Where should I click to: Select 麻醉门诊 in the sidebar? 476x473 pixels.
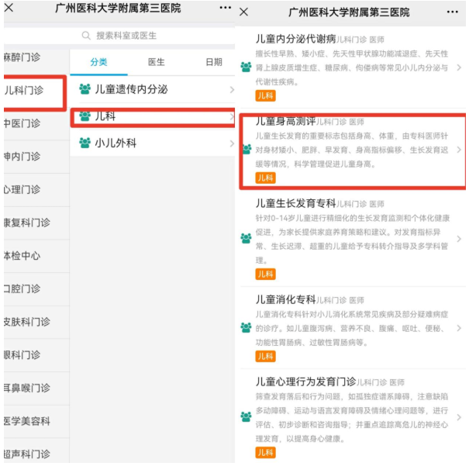[x=22, y=57]
